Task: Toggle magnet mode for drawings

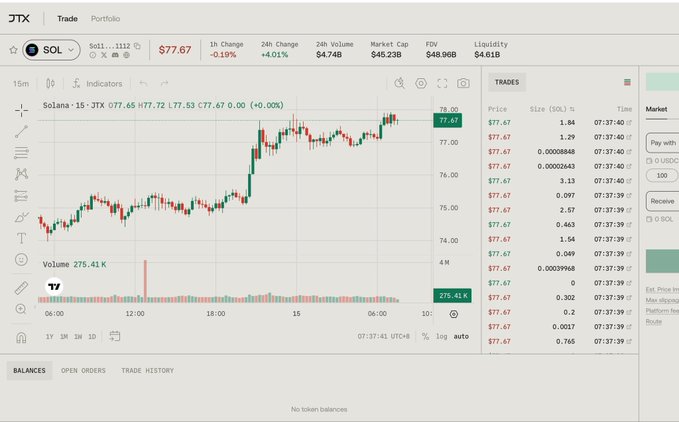Action: [x=21, y=337]
